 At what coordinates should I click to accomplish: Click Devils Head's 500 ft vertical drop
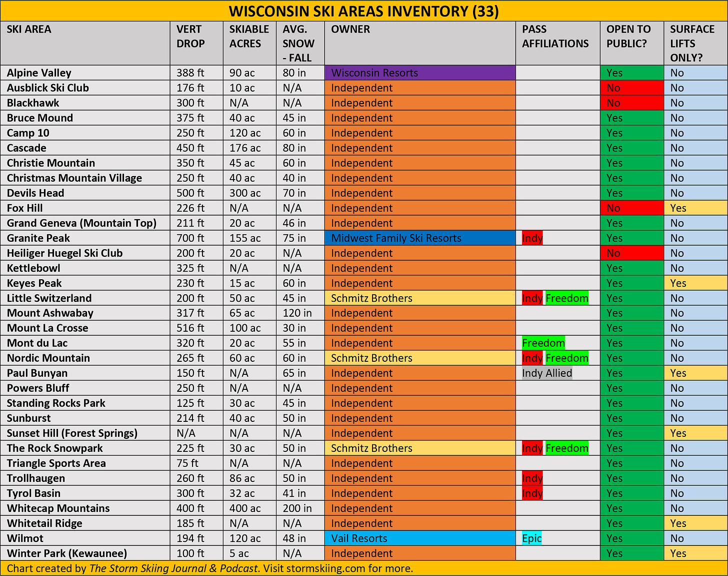coord(190,193)
